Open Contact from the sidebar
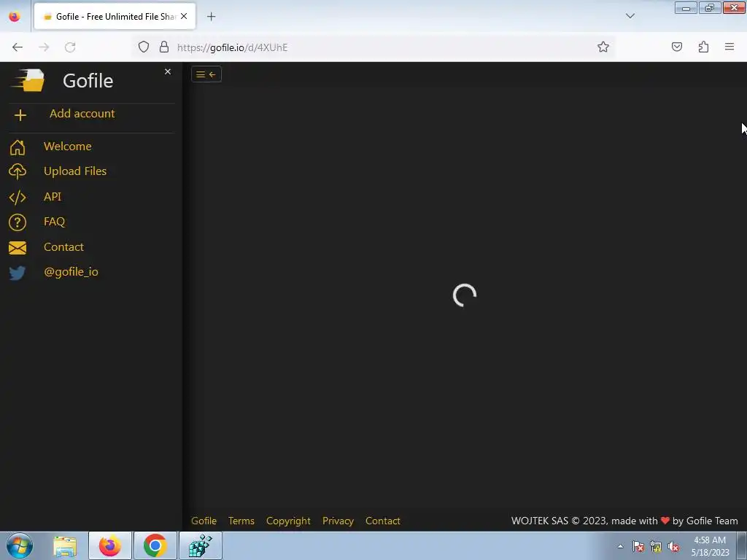Screen dimensions: 747x560 tap(64, 246)
